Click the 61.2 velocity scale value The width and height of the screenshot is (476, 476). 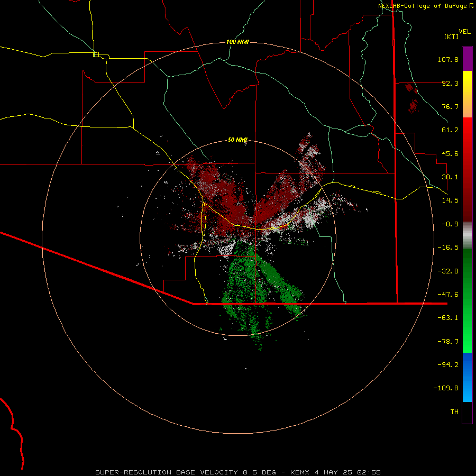[x=450, y=130]
